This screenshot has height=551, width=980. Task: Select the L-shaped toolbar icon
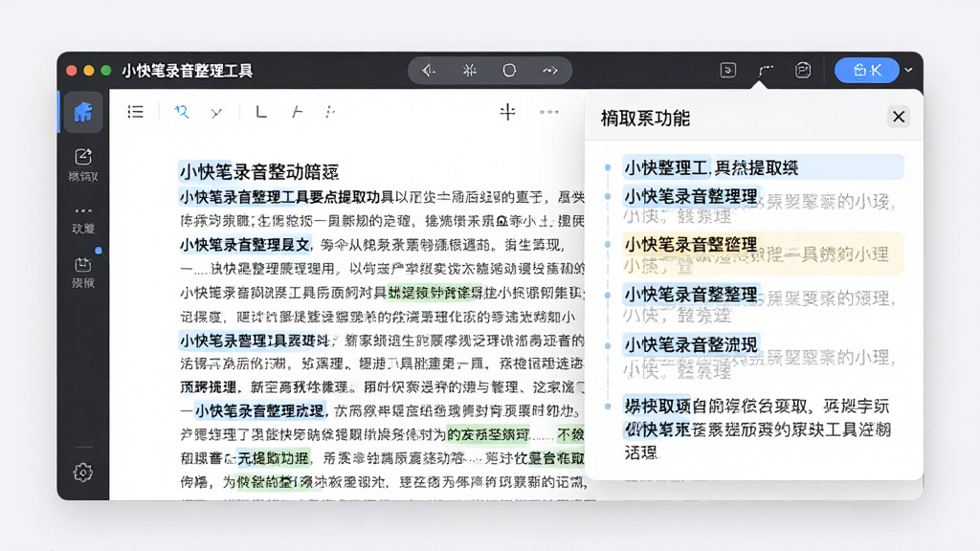[x=261, y=112]
